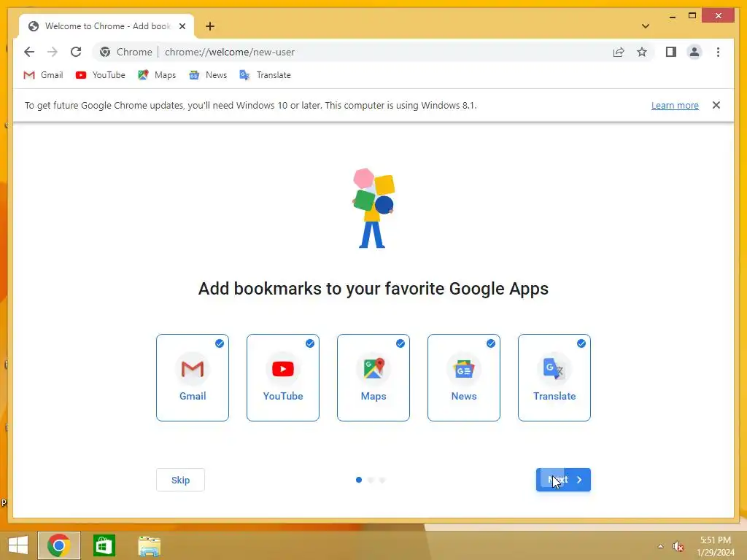This screenshot has height=560, width=747.
Task: Select the Translate icon card
Action: pos(554,378)
